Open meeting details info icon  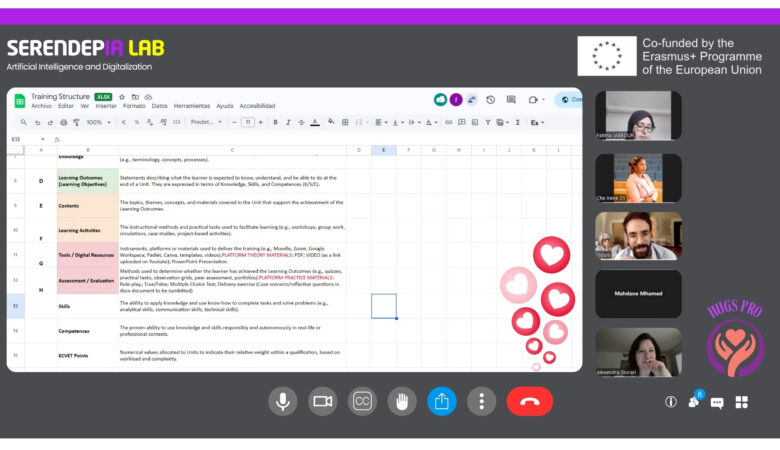(671, 402)
